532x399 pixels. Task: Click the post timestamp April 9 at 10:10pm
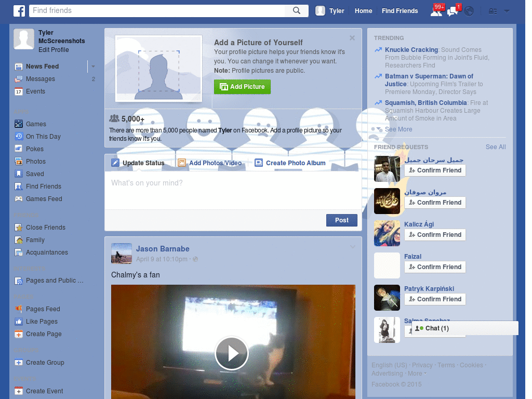[x=162, y=259]
